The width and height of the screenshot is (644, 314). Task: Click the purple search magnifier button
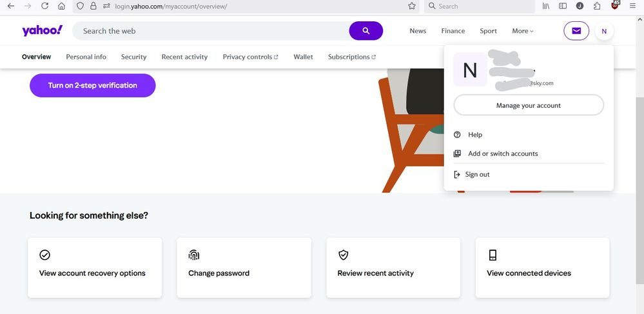click(366, 31)
